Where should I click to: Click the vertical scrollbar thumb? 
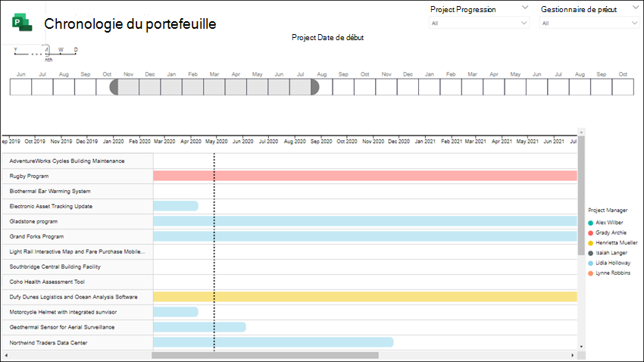coord(581,195)
